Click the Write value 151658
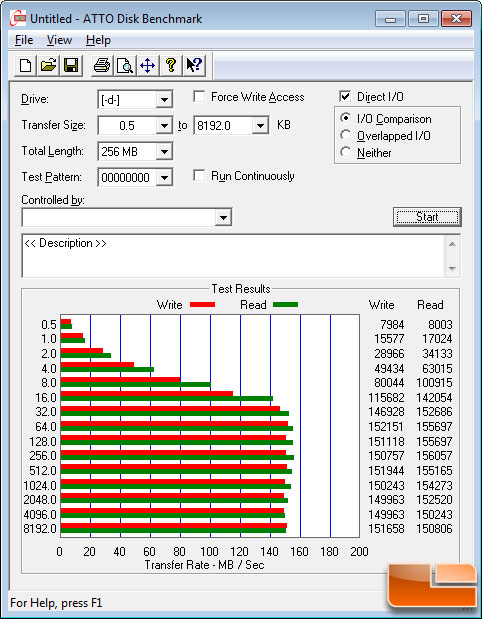Screen dimensions: 482x619 386,529
